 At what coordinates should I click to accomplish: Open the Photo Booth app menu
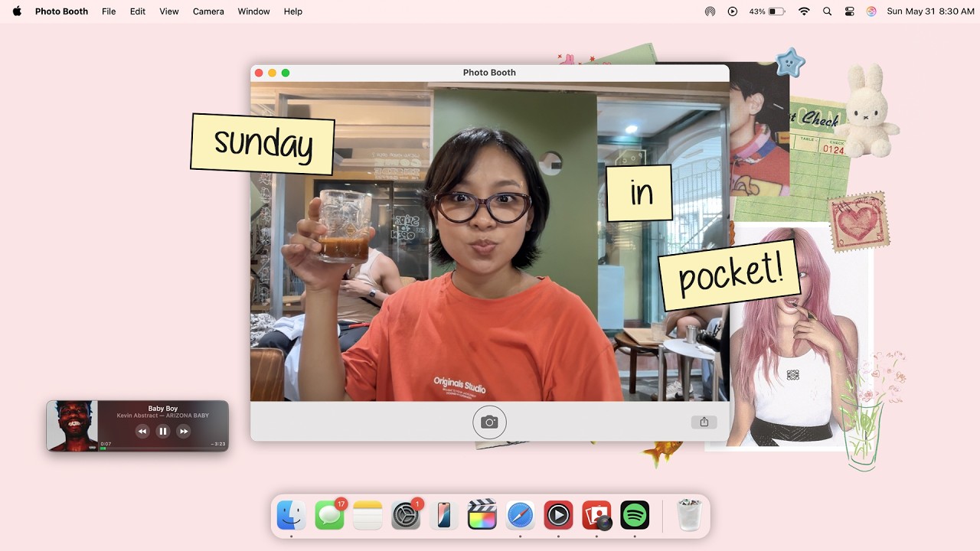click(61, 11)
